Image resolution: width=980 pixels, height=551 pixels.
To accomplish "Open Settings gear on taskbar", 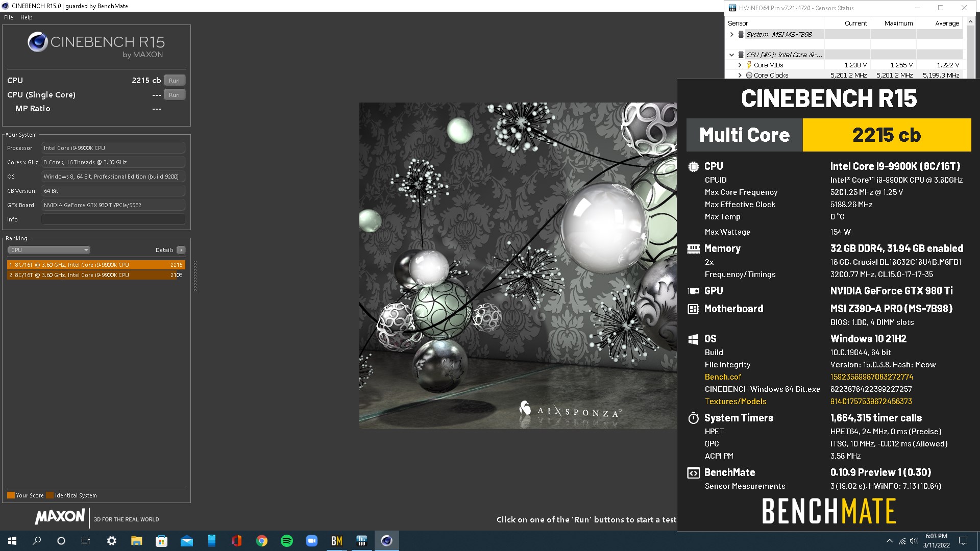I will (x=111, y=541).
